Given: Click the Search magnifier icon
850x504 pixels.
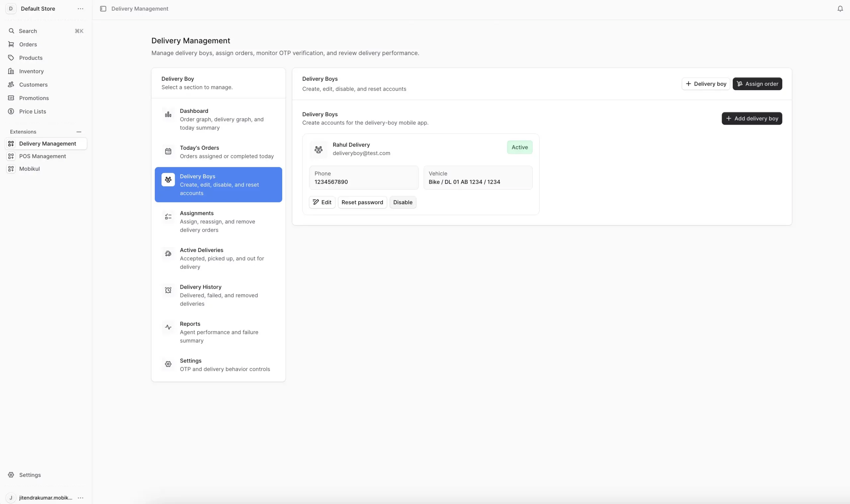Looking at the screenshot, I should coord(11,31).
